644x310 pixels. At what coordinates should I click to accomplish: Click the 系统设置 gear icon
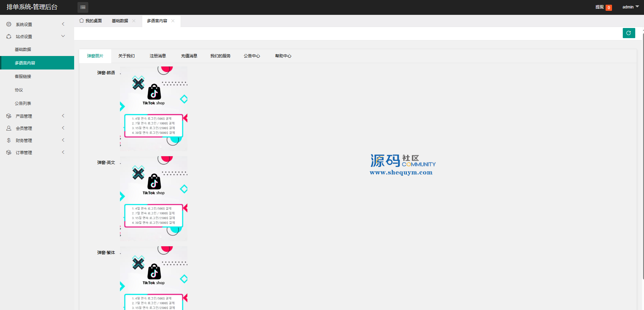(9, 24)
